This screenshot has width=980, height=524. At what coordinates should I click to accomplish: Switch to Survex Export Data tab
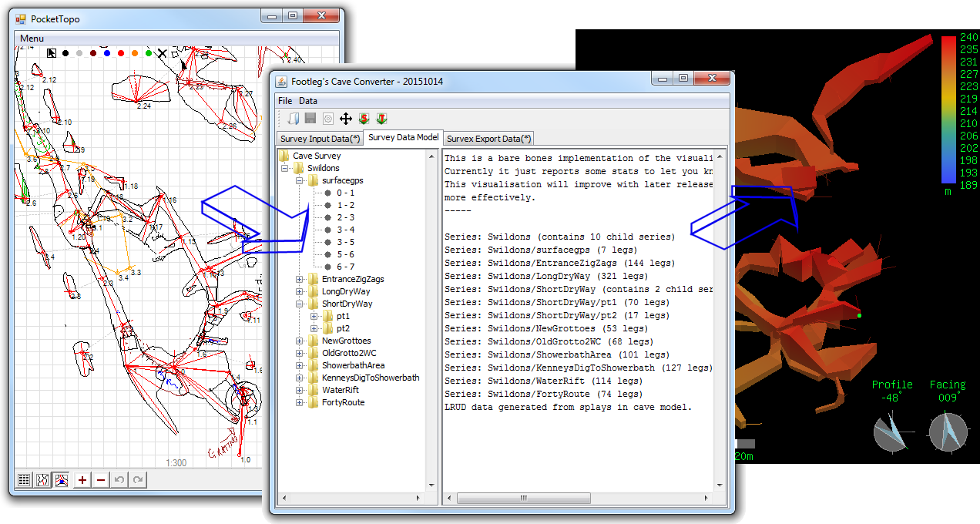click(488, 139)
